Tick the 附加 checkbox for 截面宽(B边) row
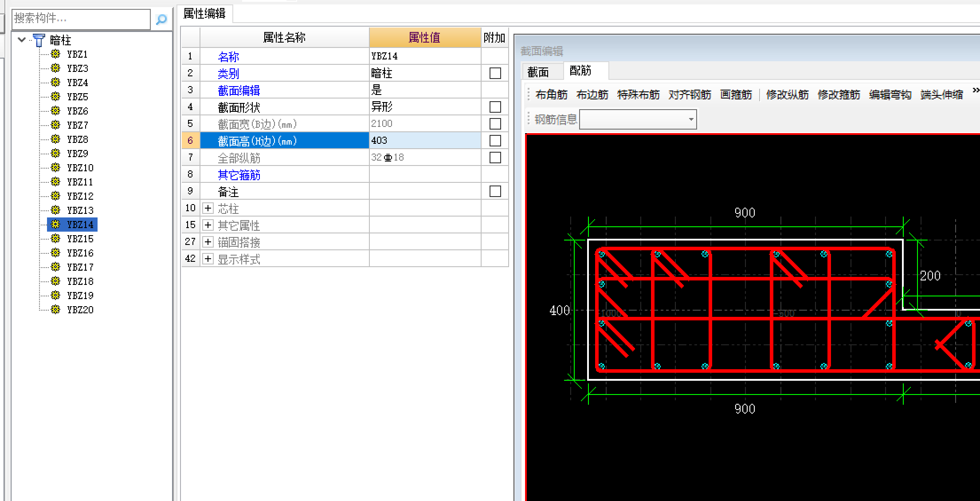Image resolution: width=980 pixels, height=501 pixels. click(495, 124)
